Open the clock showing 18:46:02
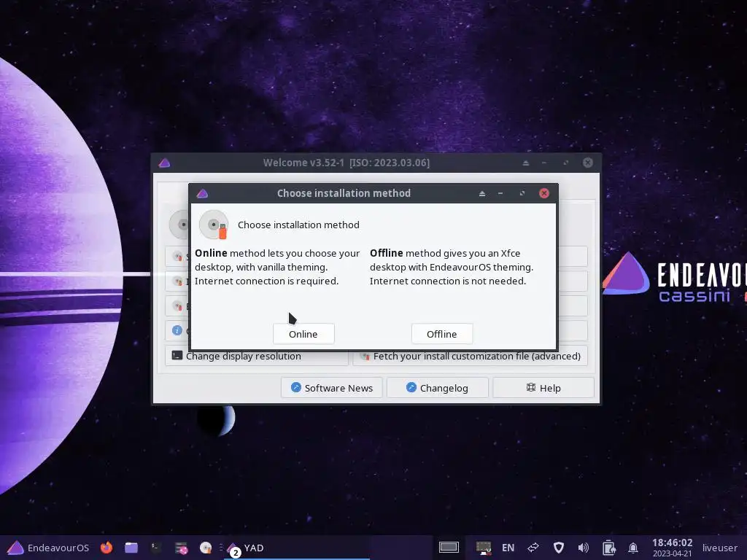The width and height of the screenshot is (747, 560). pyautogui.click(x=672, y=548)
